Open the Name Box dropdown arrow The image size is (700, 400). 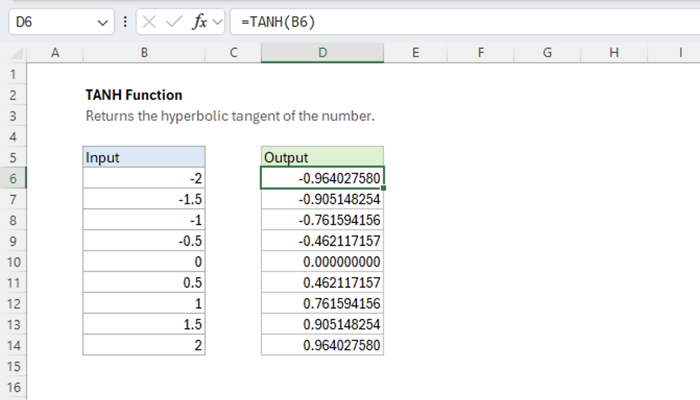[x=103, y=22]
